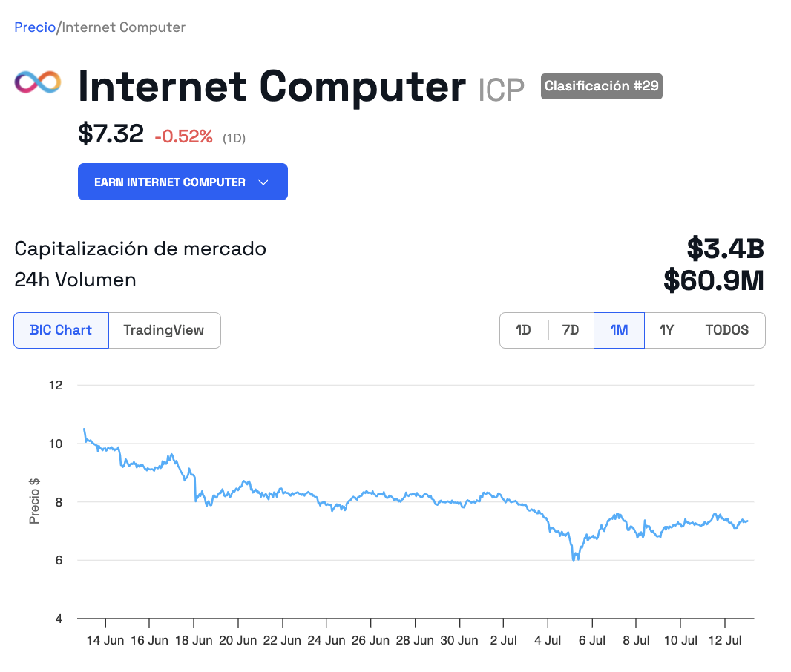Expand the Earn Internet Computer dropdown

pyautogui.click(x=183, y=182)
